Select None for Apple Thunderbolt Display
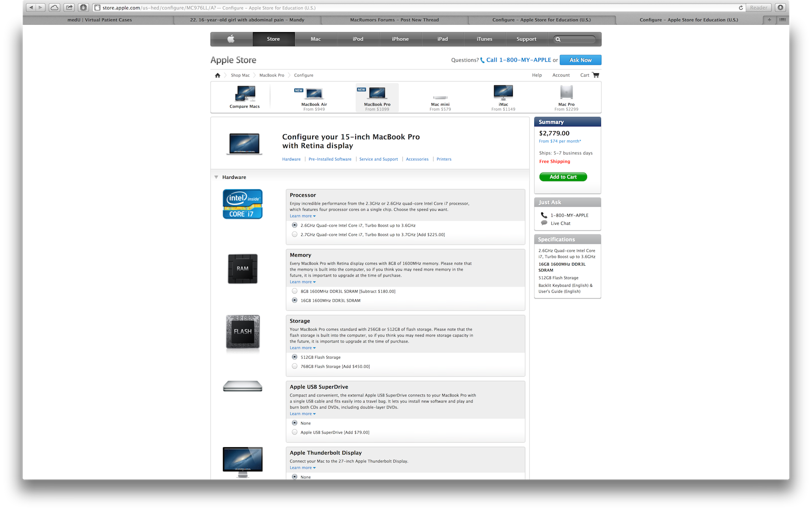 click(x=295, y=477)
